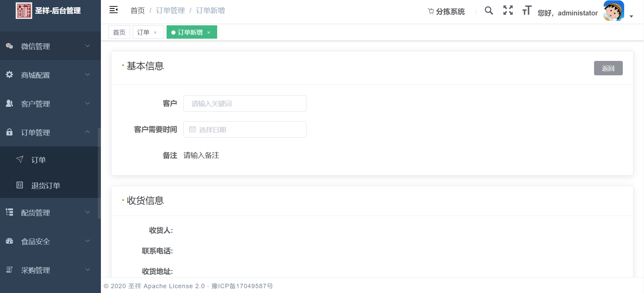Go to 首页 in the breadcrumb
Image resolution: width=644 pixels, height=293 pixels.
(138, 11)
